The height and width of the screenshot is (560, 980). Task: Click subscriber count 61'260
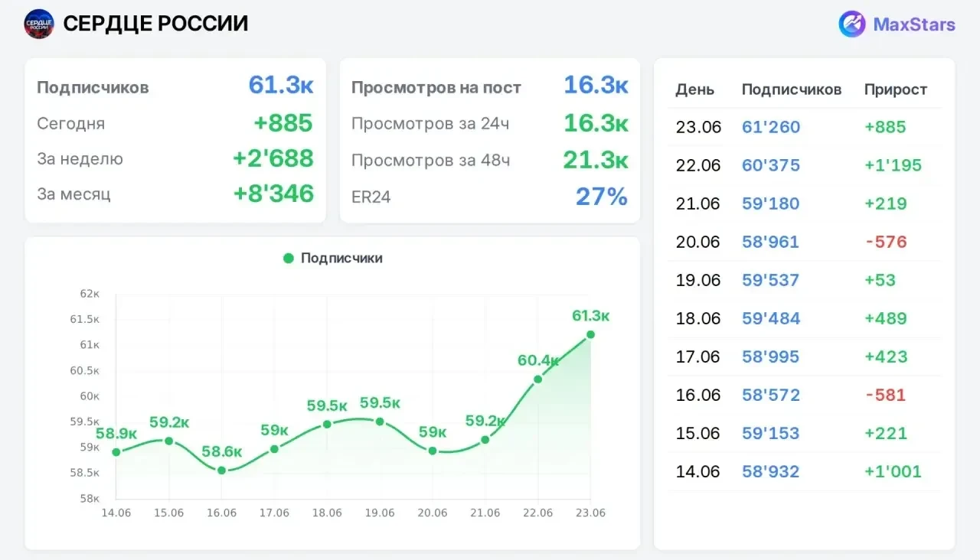tap(771, 127)
